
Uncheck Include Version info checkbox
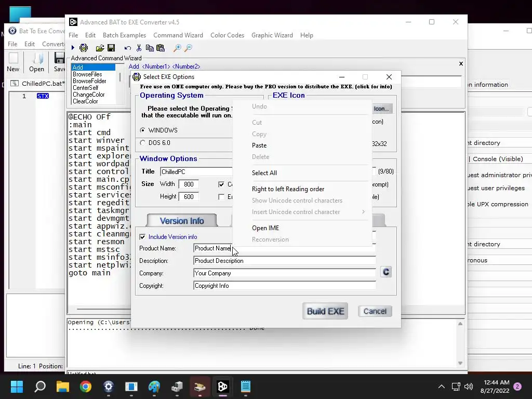pyautogui.click(x=142, y=237)
